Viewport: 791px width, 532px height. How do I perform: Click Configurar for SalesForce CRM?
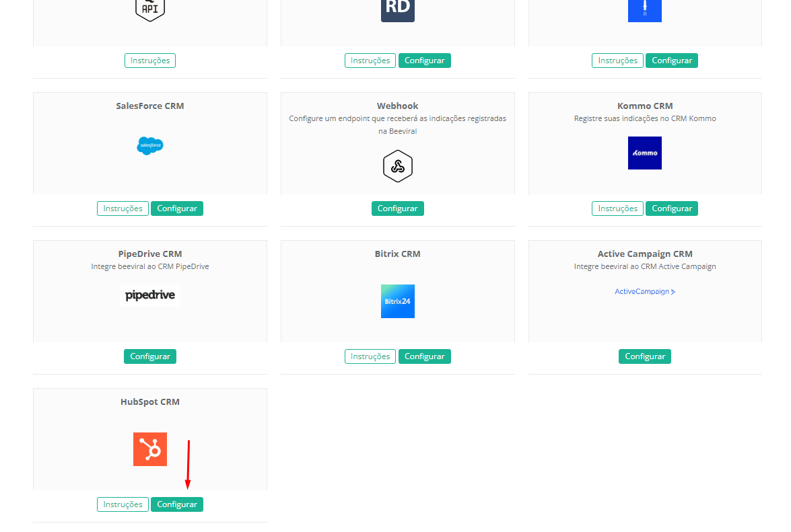[176, 208]
